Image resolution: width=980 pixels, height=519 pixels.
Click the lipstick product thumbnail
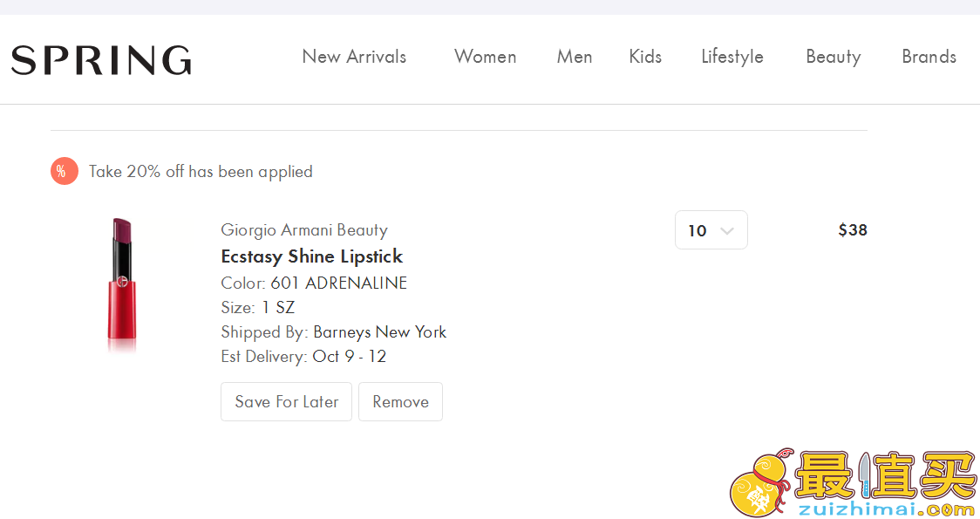(x=122, y=286)
